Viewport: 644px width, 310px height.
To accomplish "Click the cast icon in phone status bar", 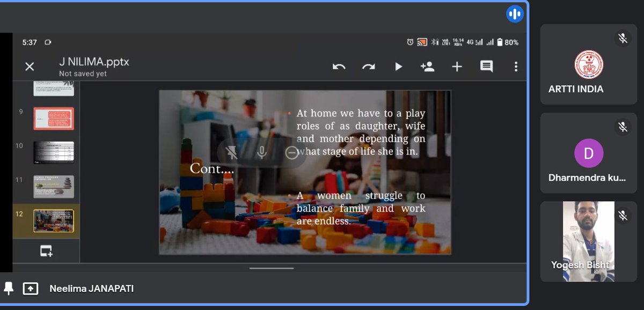I will pyautogui.click(x=422, y=42).
